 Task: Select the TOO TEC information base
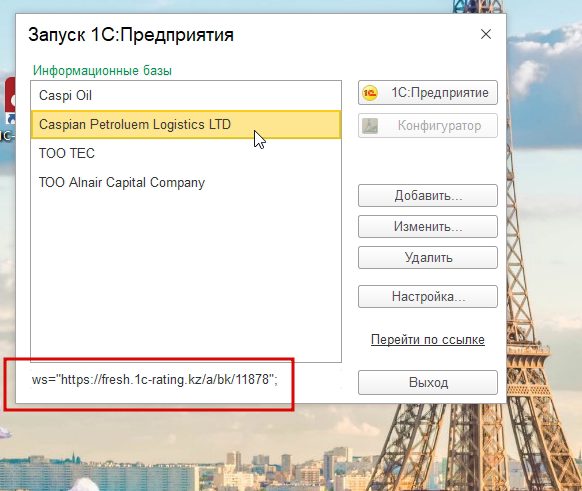click(x=186, y=153)
